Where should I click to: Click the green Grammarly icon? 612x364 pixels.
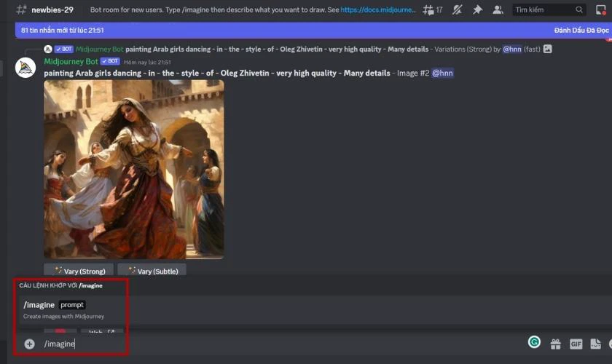(534, 342)
